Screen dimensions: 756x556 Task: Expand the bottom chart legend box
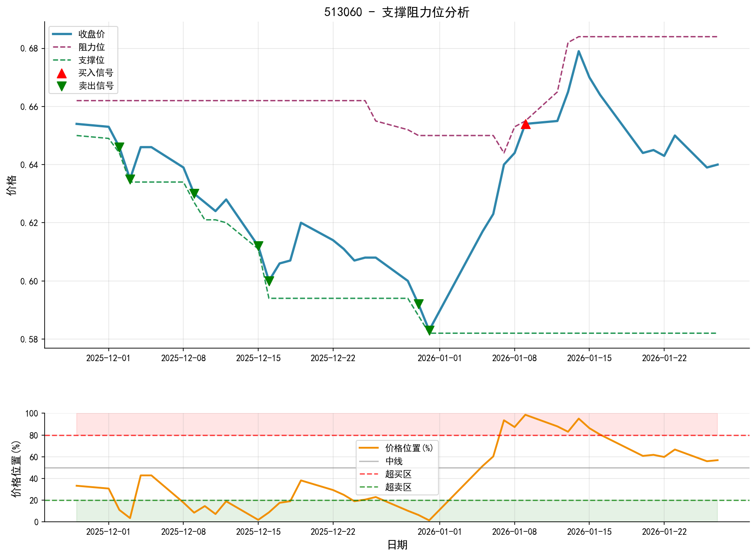[397, 468]
